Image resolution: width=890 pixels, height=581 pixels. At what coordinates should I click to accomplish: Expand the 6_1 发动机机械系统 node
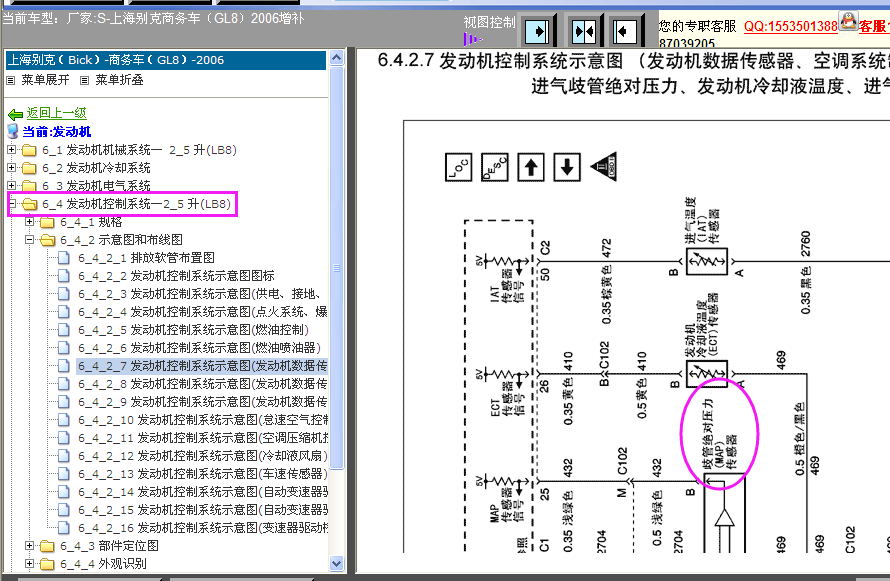(x=11, y=150)
